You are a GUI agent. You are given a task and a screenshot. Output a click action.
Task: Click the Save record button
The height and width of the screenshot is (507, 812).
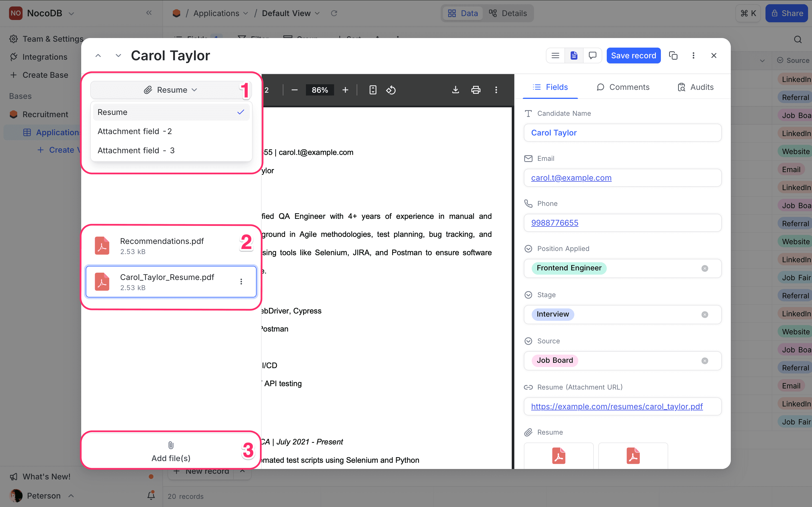click(634, 55)
